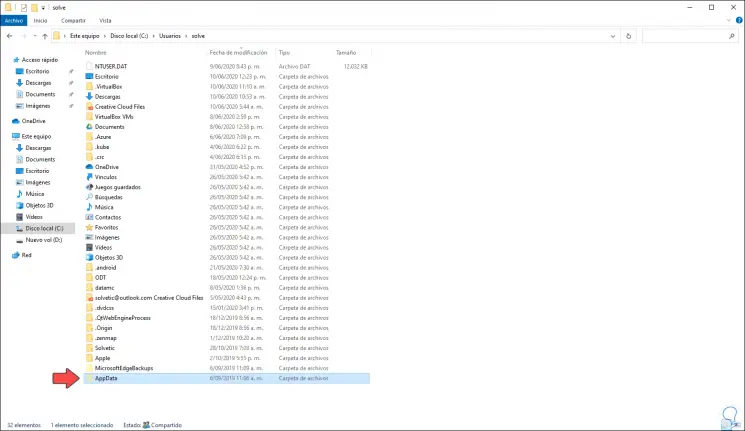Select Acceso rápido in sidebar
The image size is (745, 431).
[x=40, y=60]
